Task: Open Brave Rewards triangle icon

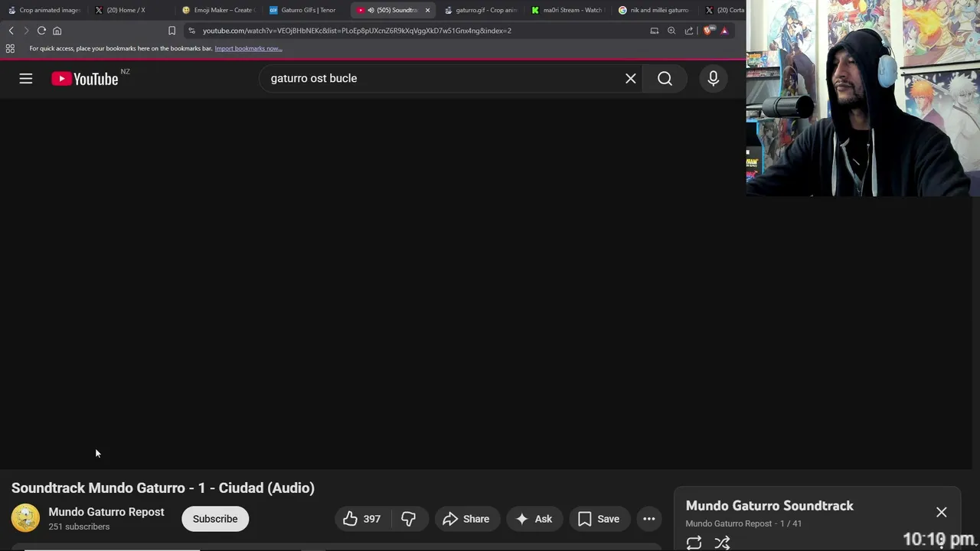Action: [x=724, y=31]
